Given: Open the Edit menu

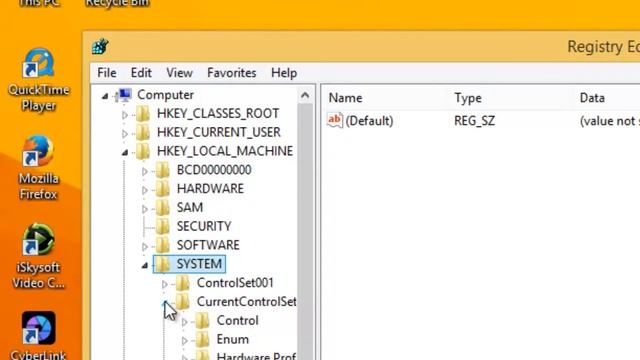Looking at the screenshot, I should (x=141, y=73).
